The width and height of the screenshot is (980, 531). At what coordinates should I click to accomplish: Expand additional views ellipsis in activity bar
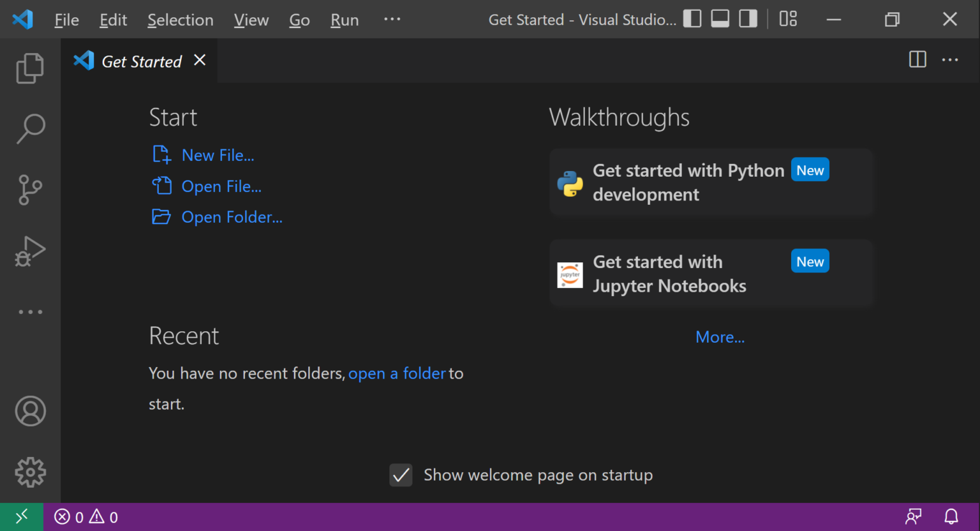coord(30,312)
